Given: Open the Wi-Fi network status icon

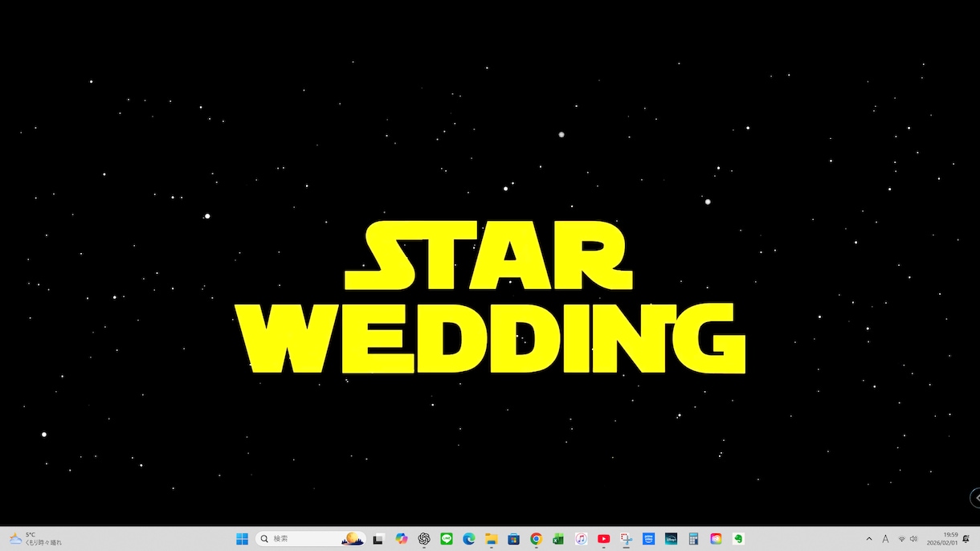Looking at the screenshot, I should pyautogui.click(x=901, y=539).
